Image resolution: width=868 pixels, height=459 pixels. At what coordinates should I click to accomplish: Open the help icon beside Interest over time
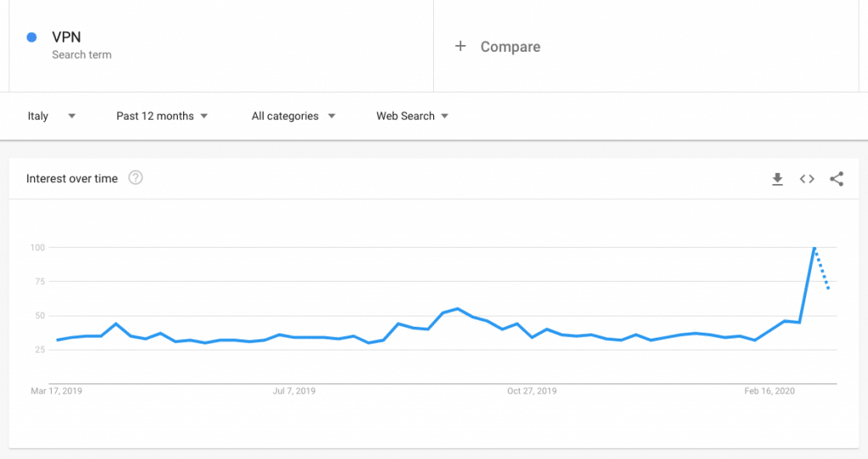click(136, 178)
